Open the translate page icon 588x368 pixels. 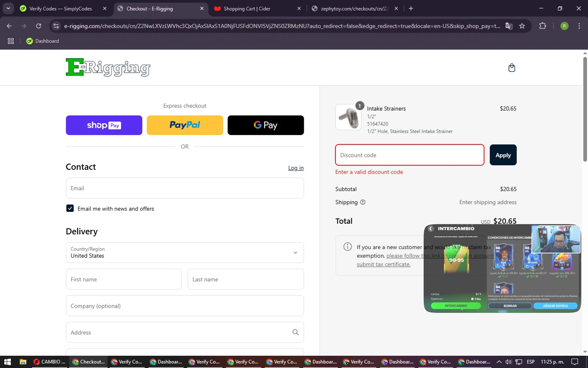pyautogui.click(x=509, y=26)
